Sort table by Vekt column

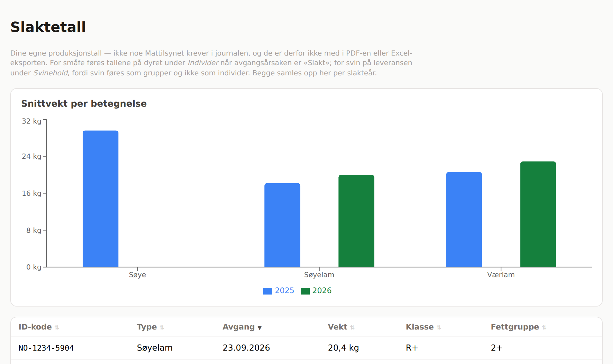pos(341,327)
